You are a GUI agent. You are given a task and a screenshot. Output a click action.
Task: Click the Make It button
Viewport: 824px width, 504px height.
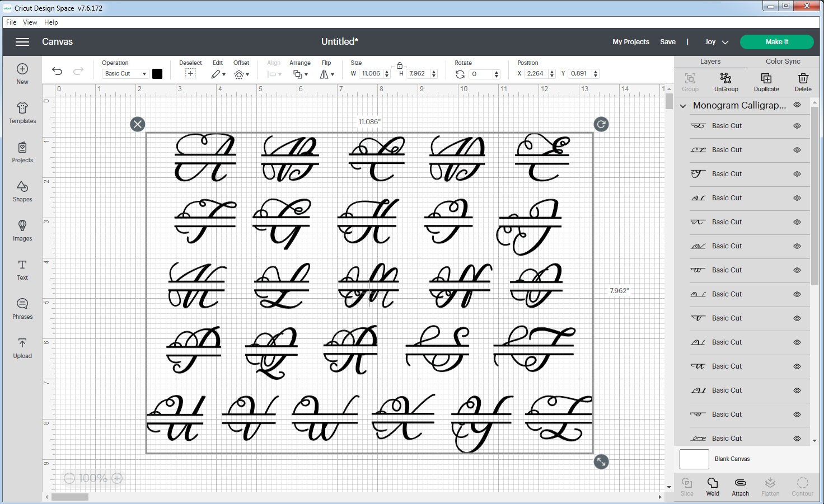coord(777,41)
